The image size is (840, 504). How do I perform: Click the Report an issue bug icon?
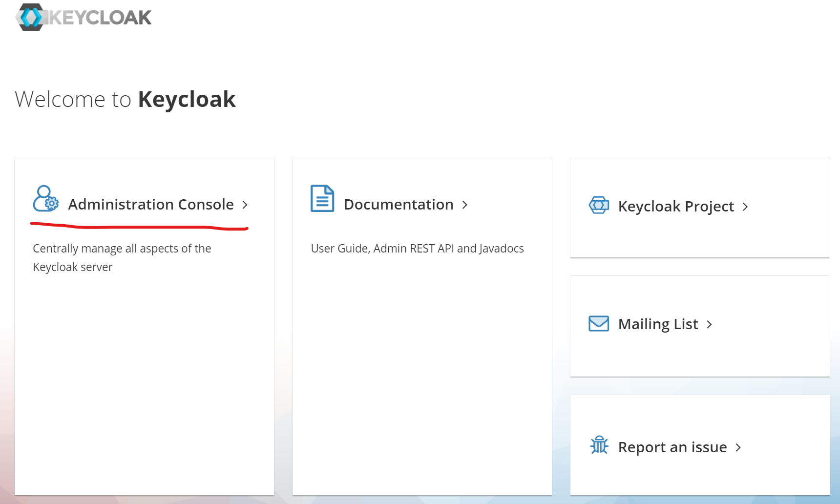click(599, 446)
